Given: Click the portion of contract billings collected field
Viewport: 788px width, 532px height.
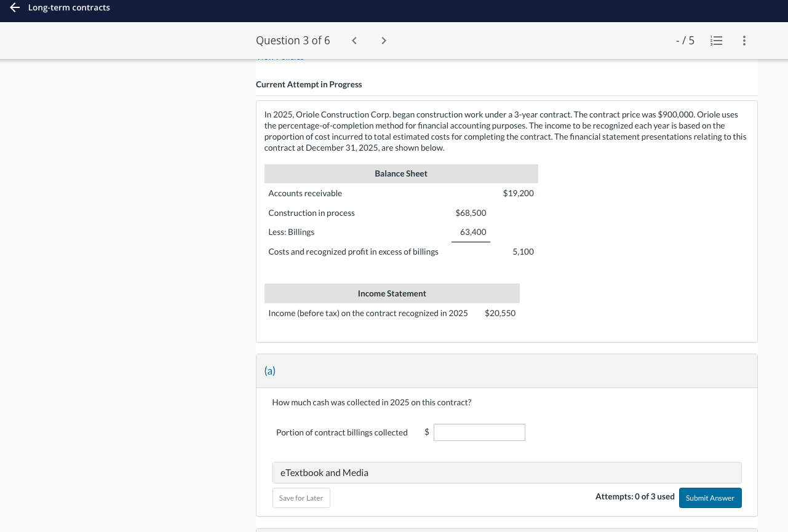Looking at the screenshot, I should tap(479, 432).
